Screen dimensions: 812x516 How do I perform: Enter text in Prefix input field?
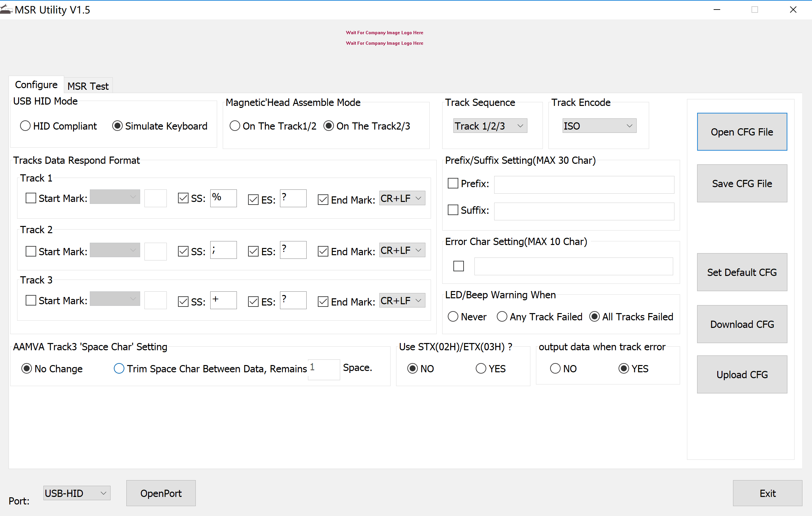[x=581, y=184]
